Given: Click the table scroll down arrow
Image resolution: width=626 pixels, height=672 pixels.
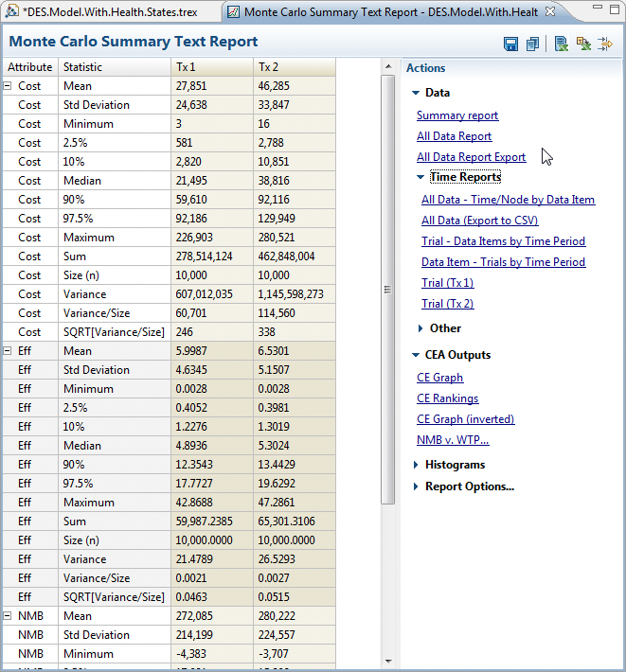Looking at the screenshot, I should pos(388,662).
